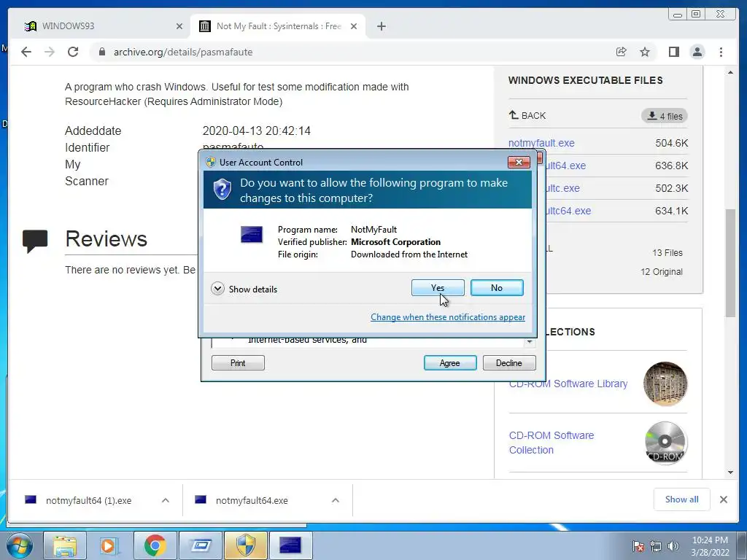
Task: Click the 12 Original text
Action: point(661,271)
